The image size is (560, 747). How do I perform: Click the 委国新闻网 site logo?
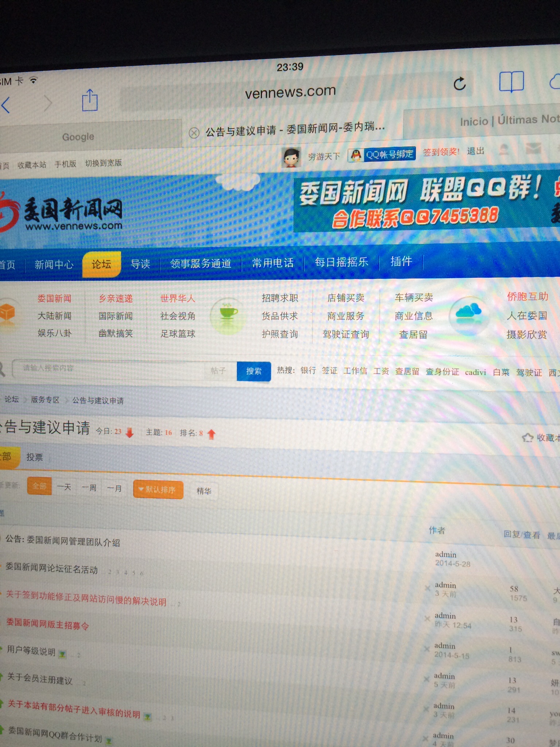pyautogui.click(x=61, y=213)
